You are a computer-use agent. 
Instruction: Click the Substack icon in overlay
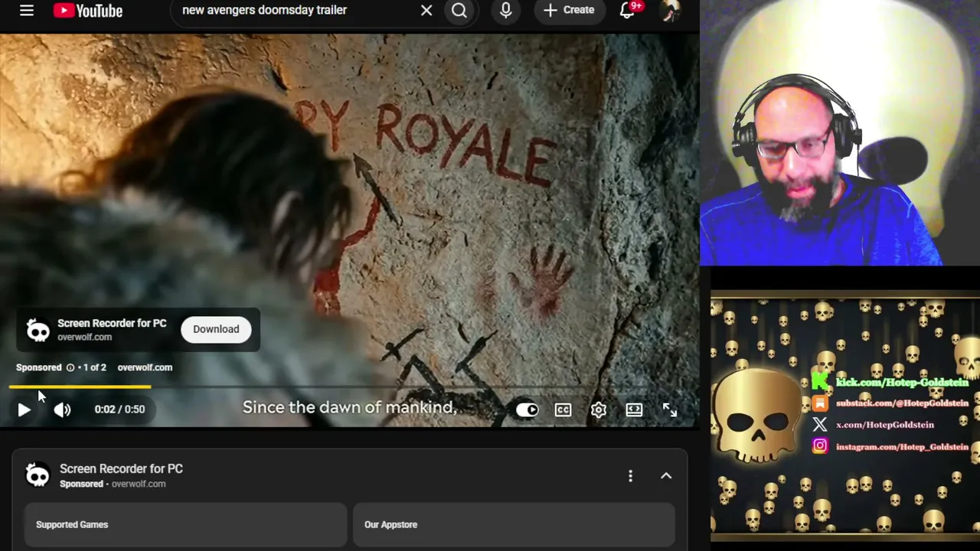820,403
